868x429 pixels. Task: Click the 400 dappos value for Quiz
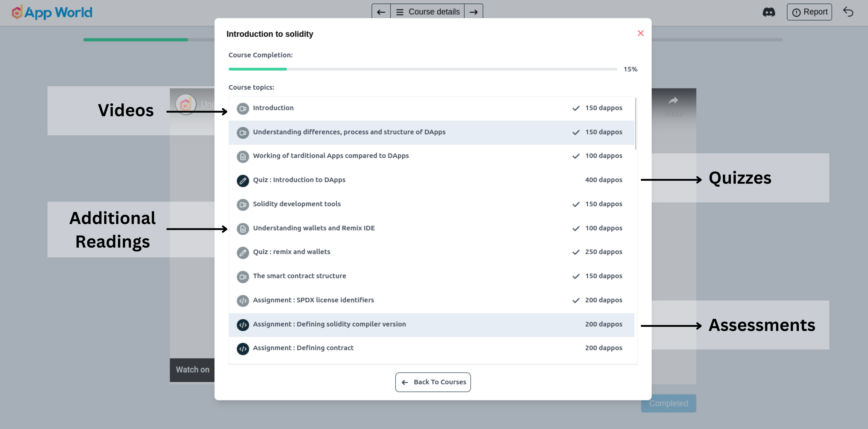click(x=604, y=180)
